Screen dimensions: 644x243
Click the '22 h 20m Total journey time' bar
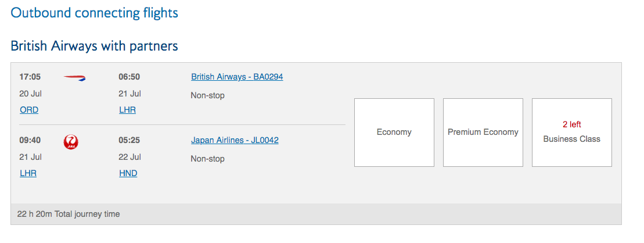69,214
